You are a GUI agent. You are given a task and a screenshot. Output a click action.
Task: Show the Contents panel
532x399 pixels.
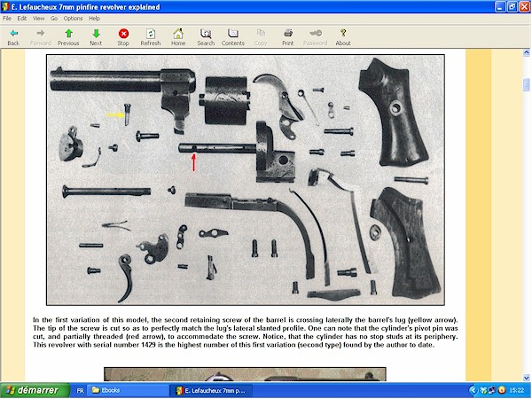click(232, 37)
